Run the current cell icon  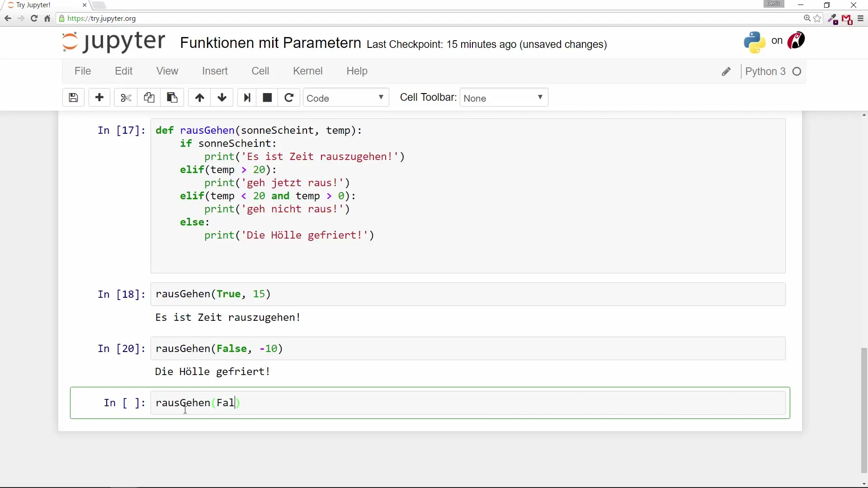[x=247, y=98]
